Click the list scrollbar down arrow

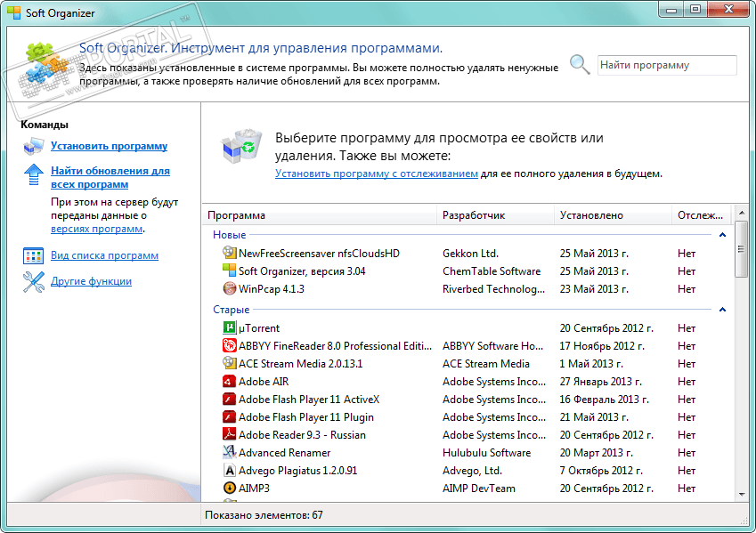(x=742, y=494)
